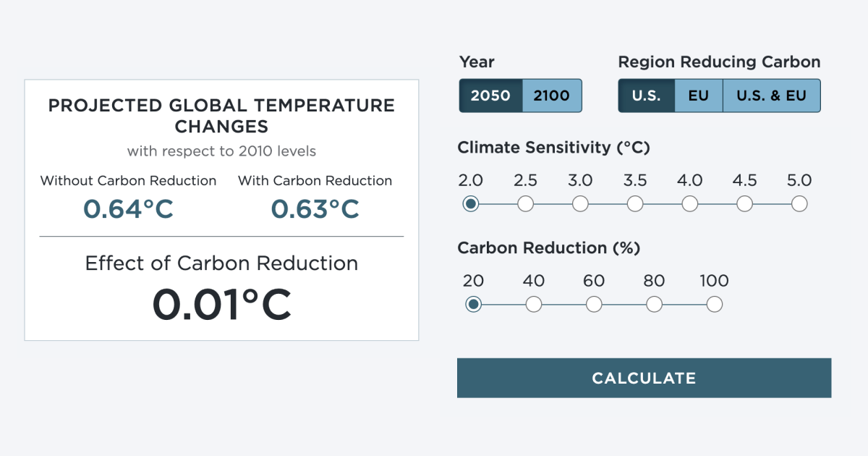The height and width of the screenshot is (456, 868).
Task: Set Climate Sensitivity to 4.5
Action: [745, 203]
